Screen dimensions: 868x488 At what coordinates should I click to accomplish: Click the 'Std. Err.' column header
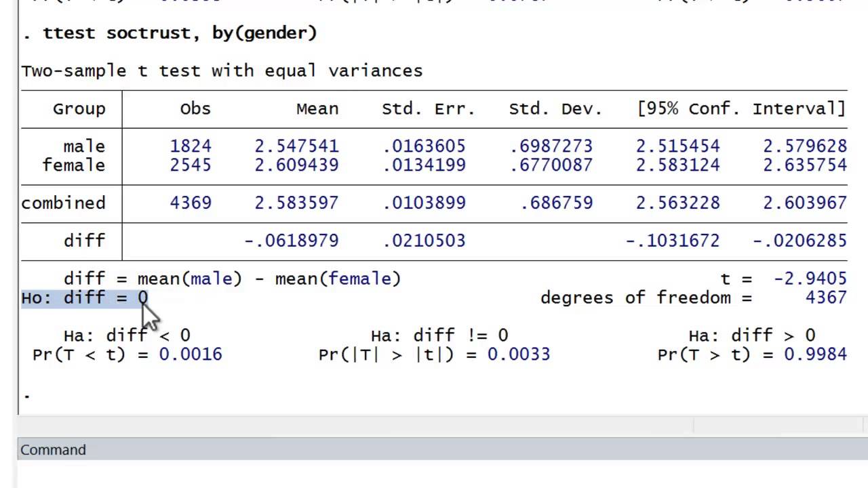tap(429, 109)
